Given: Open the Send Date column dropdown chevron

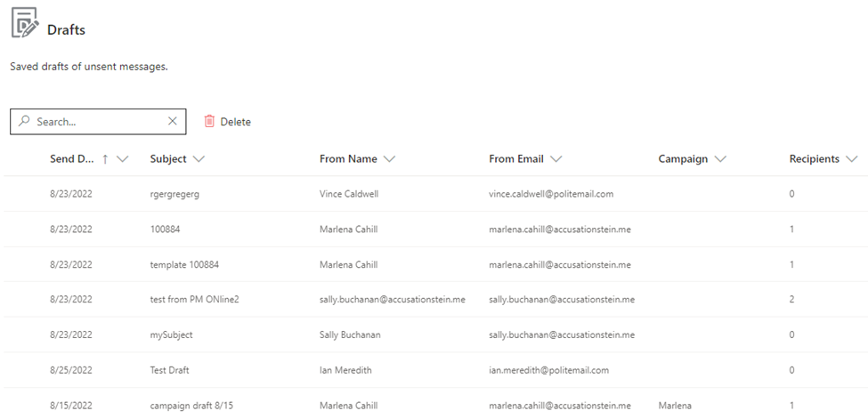Looking at the screenshot, I should click(x=122, y=159).
